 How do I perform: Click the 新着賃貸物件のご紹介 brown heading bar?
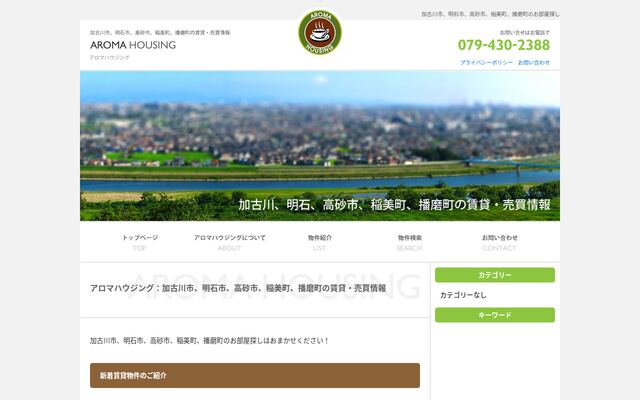click(255, 376)
